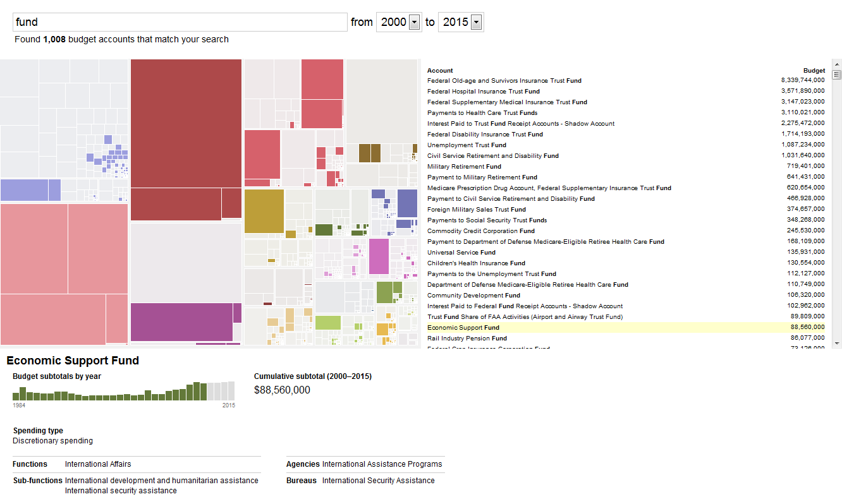Click the "International Security Assistance" bureau entry
The height and width of the screenshot is (504, 842).
pos(378,480)
